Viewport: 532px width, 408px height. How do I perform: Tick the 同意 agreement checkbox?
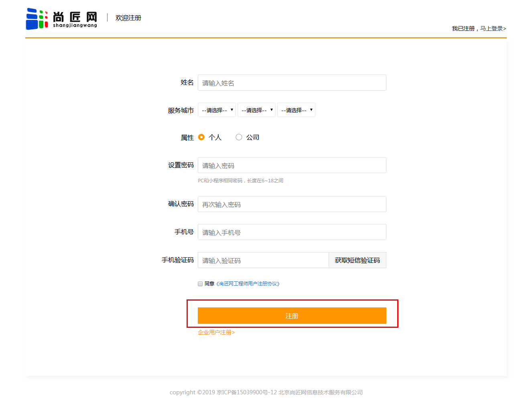(200, 284)
